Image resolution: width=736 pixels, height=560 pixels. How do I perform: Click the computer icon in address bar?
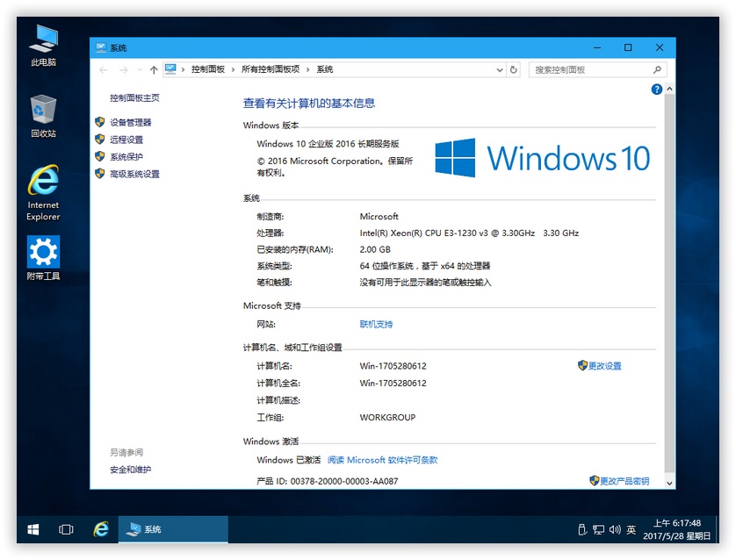pos(170,69)
